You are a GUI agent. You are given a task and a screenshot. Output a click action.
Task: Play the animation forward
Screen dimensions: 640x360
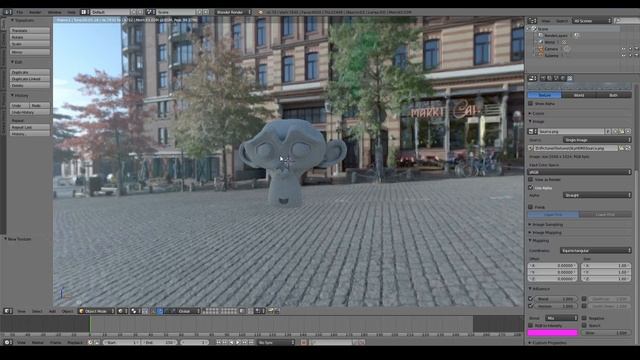pos(238,342)
